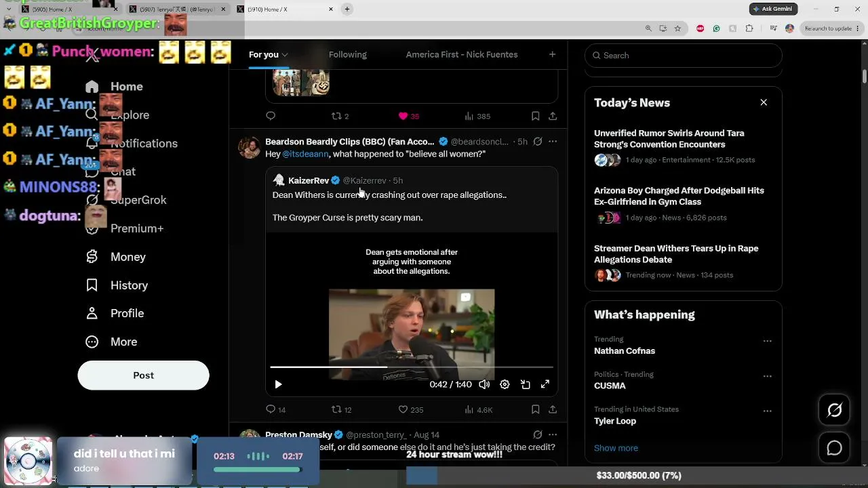Enter fullscreen on Dean Withers video

[545, 384]
